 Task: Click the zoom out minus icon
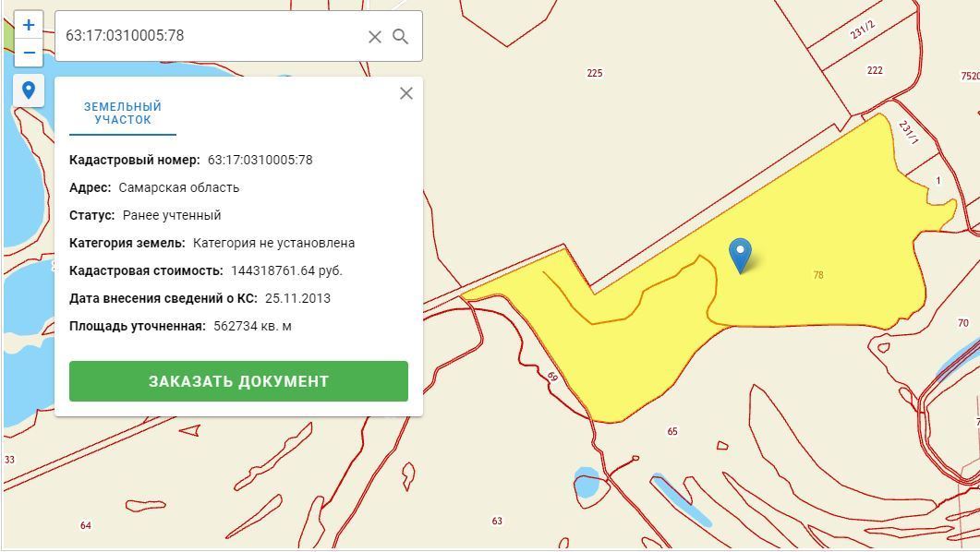click(x=29, y=52)
